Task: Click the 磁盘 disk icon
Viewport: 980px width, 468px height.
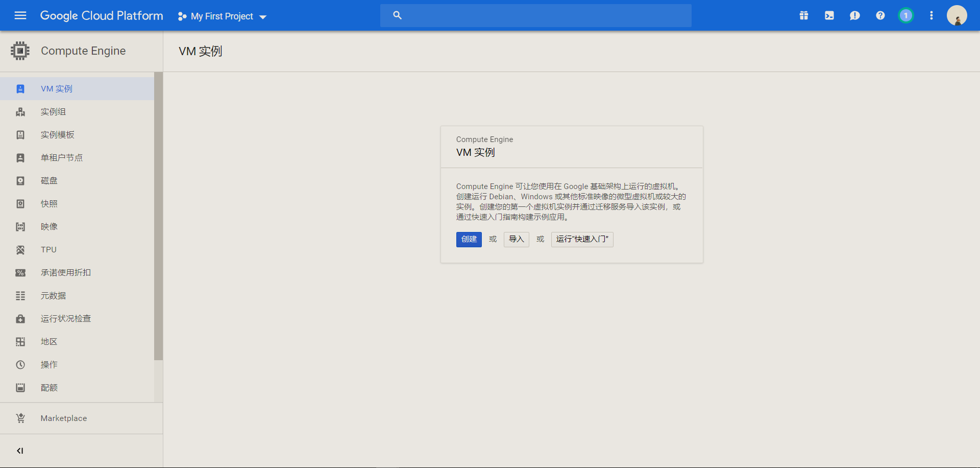Action: click(20, 181)
